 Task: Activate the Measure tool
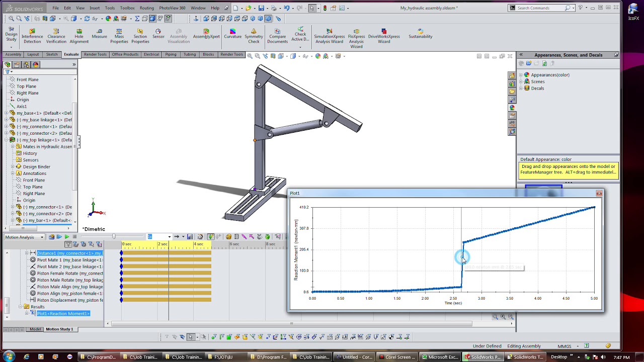99,33
